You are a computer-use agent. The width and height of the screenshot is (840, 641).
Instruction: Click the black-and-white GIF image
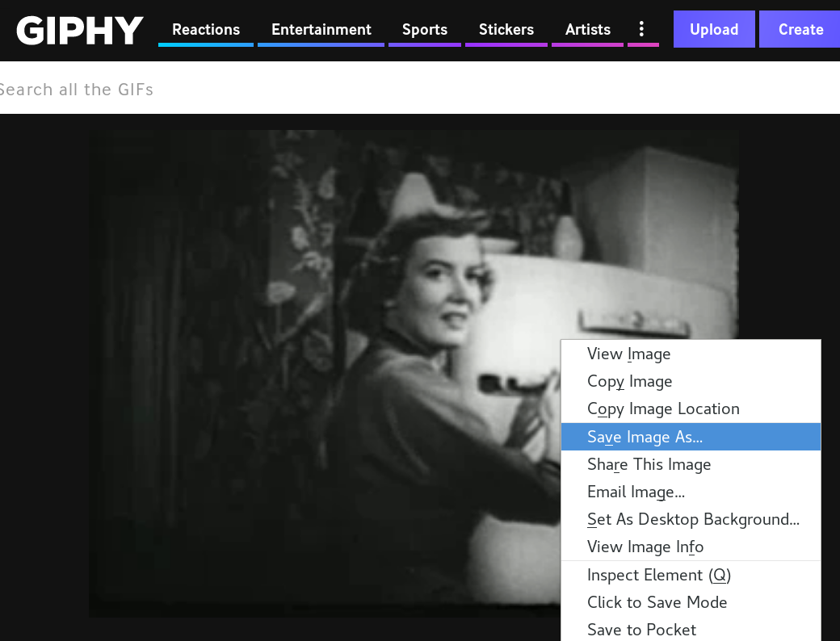(x=323, y=363)
